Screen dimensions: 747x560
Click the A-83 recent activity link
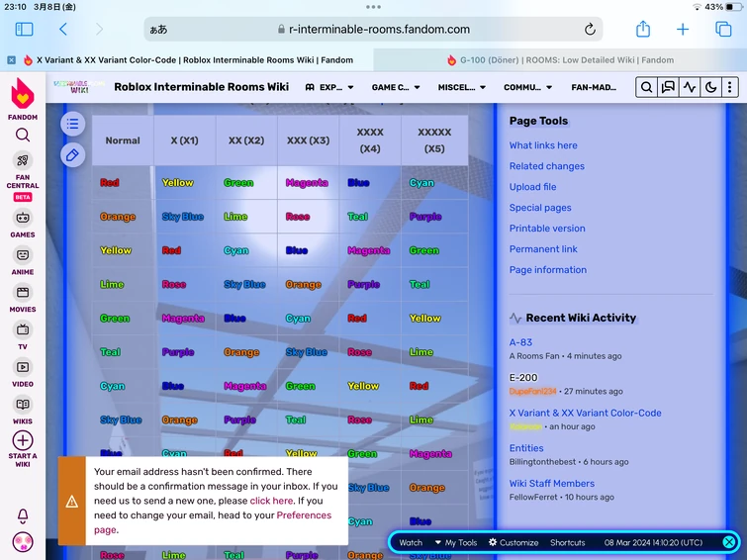[520, 342]
